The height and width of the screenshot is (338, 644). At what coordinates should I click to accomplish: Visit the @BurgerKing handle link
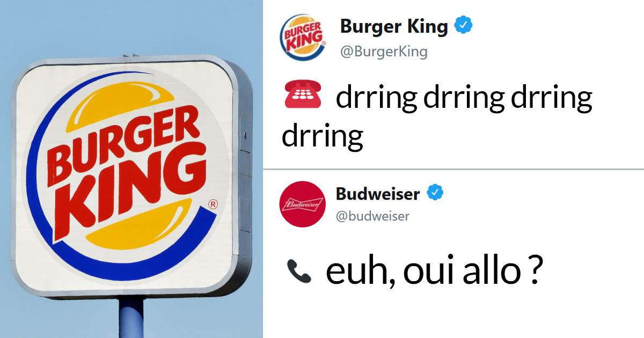[384, 52]
